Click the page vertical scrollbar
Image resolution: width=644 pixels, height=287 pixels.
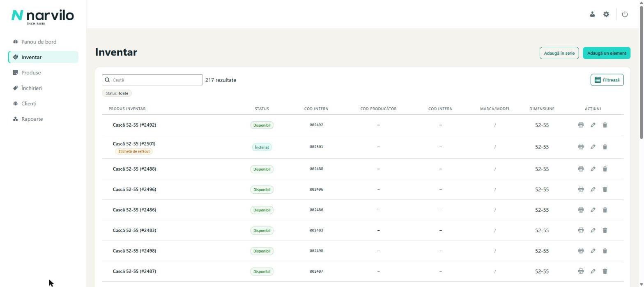(x=642, y=72)
